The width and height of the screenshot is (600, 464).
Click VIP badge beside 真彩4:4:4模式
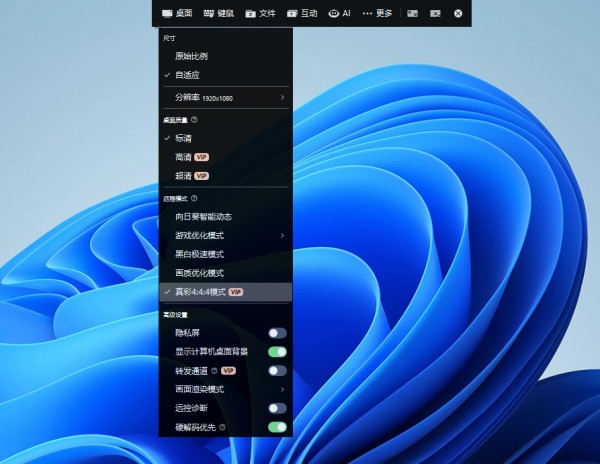236,292
